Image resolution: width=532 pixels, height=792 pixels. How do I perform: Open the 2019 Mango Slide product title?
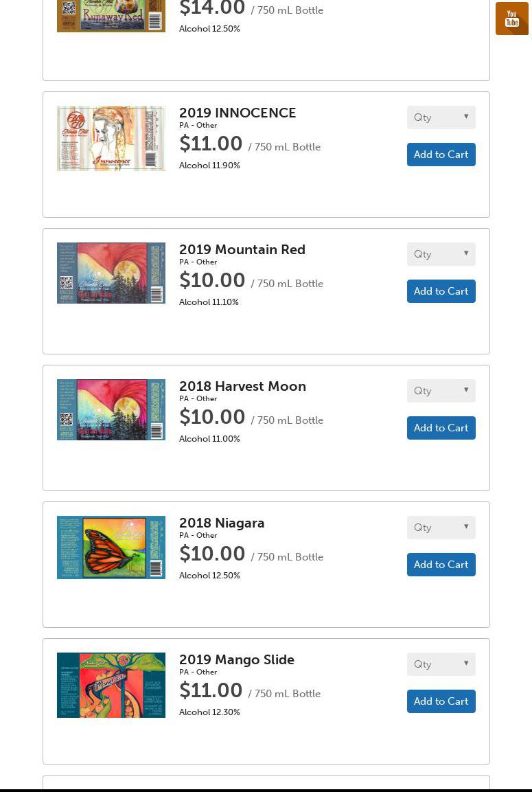[x=237, y=660]
